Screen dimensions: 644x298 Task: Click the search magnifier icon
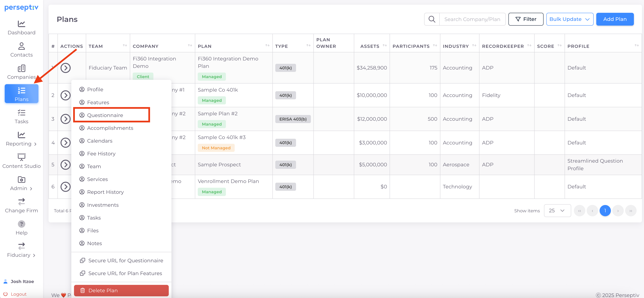pos(432,19)
